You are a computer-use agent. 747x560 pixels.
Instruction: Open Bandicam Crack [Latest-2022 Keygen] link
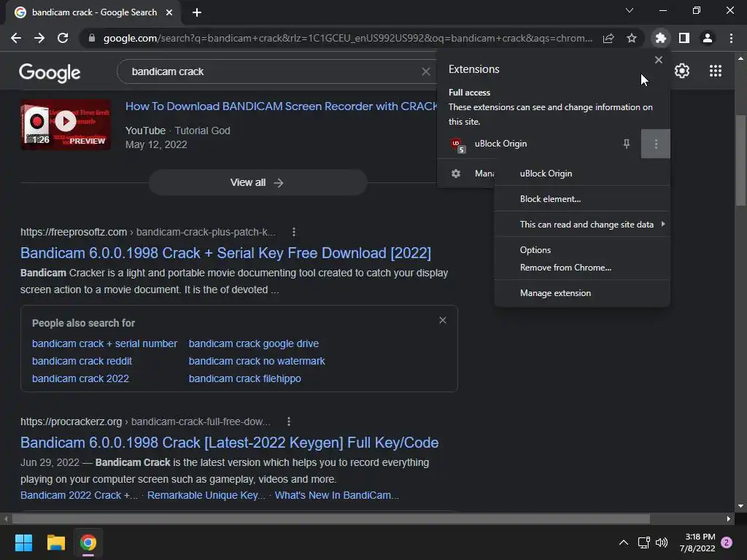(x=229, y=443)
